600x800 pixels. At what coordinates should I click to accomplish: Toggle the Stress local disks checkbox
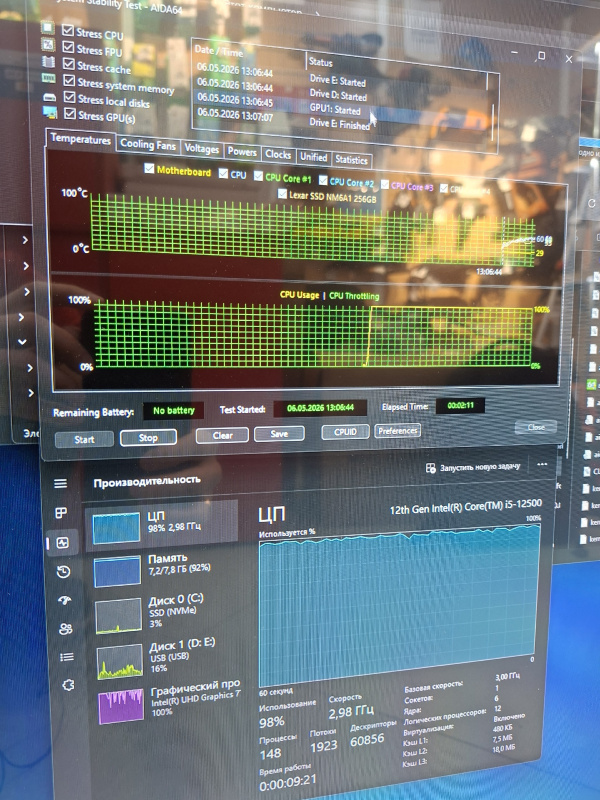(x=70, y=97)
